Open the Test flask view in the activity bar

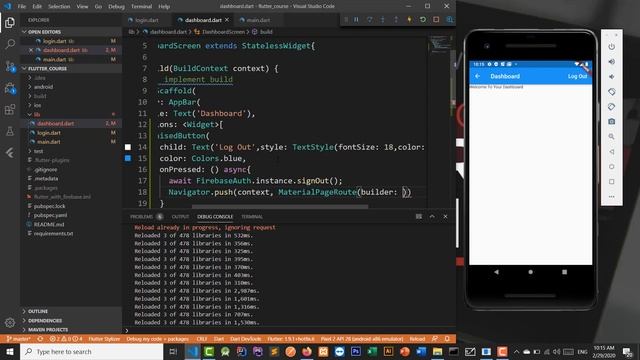[x=10, y=131]
